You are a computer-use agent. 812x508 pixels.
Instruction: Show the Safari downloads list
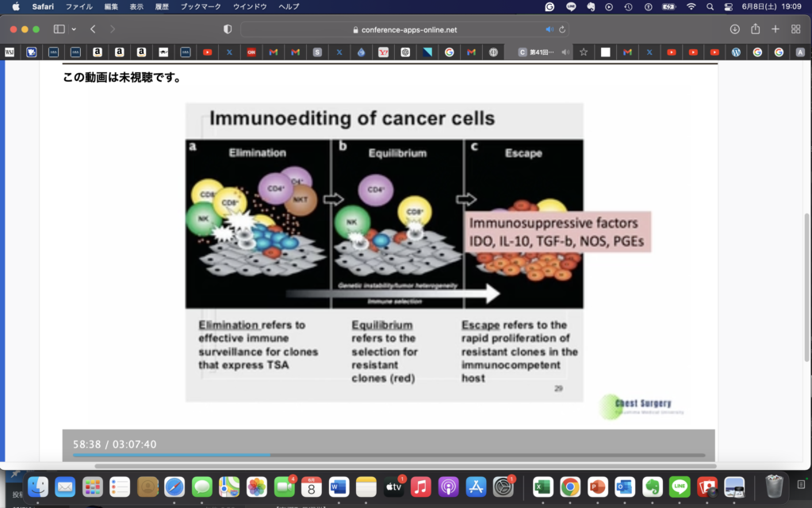(734, 29)
